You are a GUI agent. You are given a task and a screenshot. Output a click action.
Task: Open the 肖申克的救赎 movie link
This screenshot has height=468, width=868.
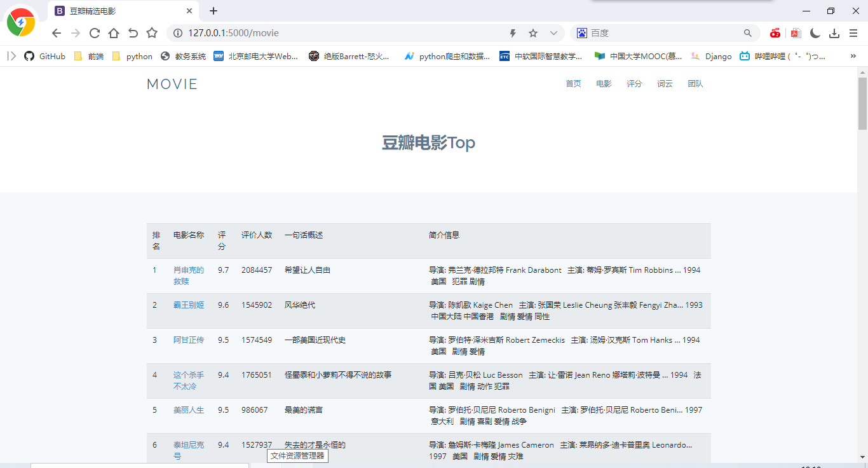[189, 276]
